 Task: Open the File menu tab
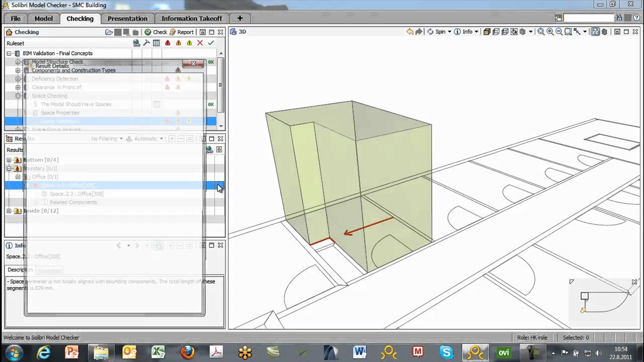pyautogui.click(x=16, y=19)
